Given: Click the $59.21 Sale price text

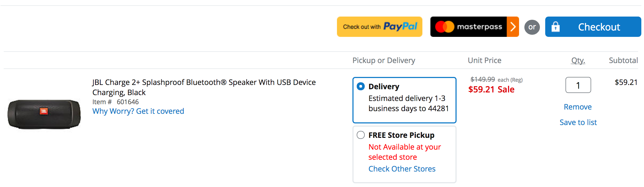Looking at the screenshot, I should (x=491, y=89).
